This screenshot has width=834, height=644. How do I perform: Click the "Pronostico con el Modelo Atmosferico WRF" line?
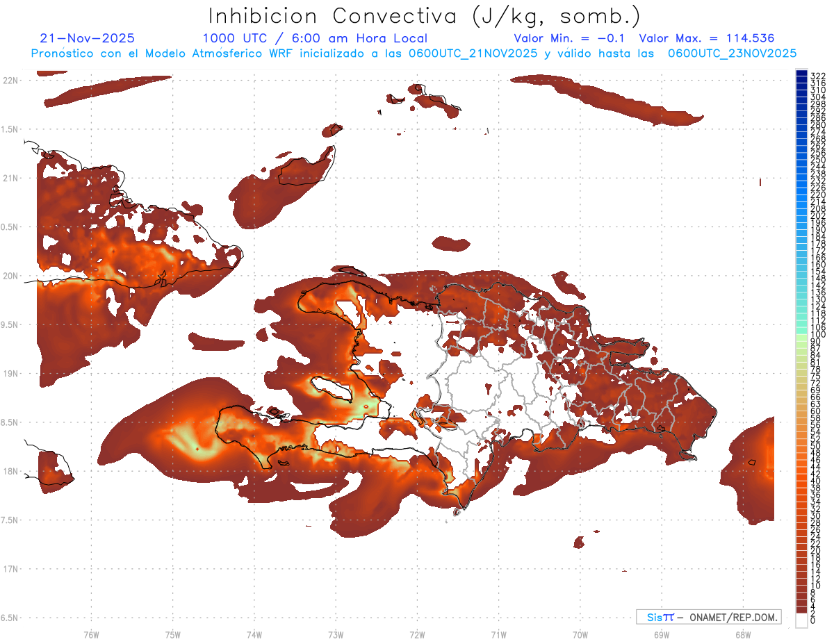tap(414, 53)
